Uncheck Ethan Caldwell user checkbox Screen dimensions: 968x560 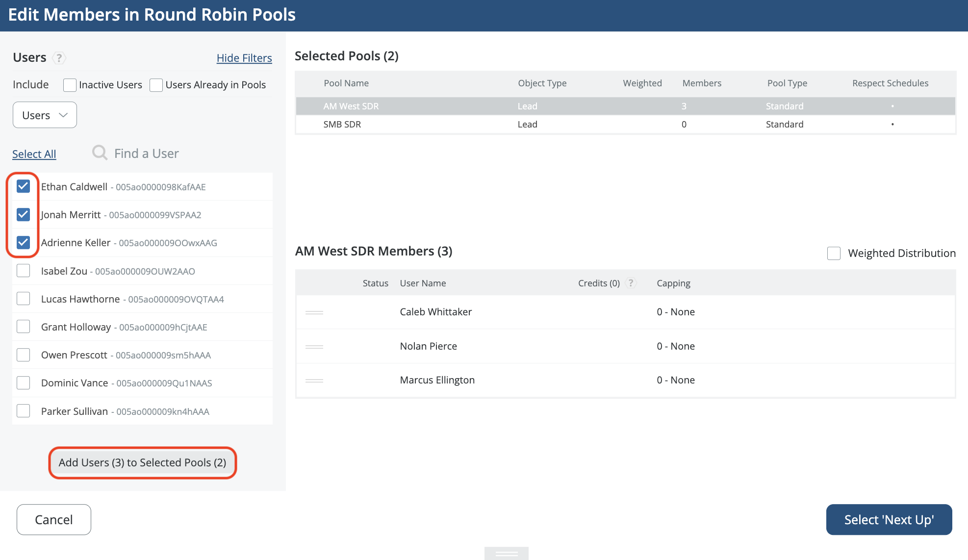click(23, 186)
